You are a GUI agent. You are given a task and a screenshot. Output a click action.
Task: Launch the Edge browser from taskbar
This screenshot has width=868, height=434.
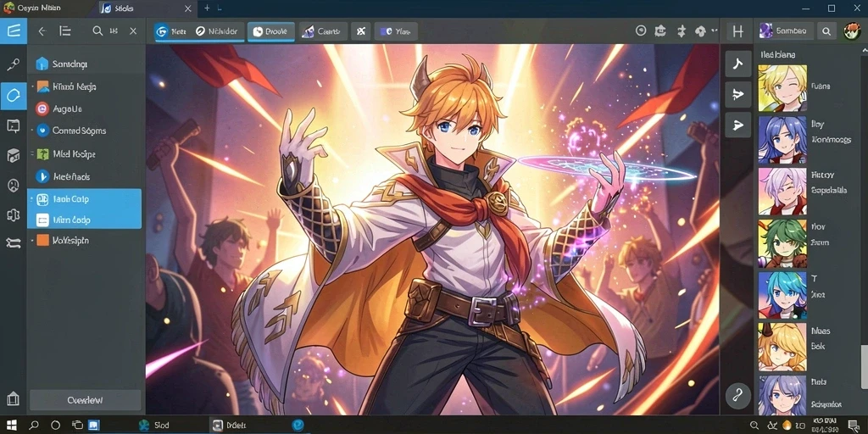click(x=298, y=426)
